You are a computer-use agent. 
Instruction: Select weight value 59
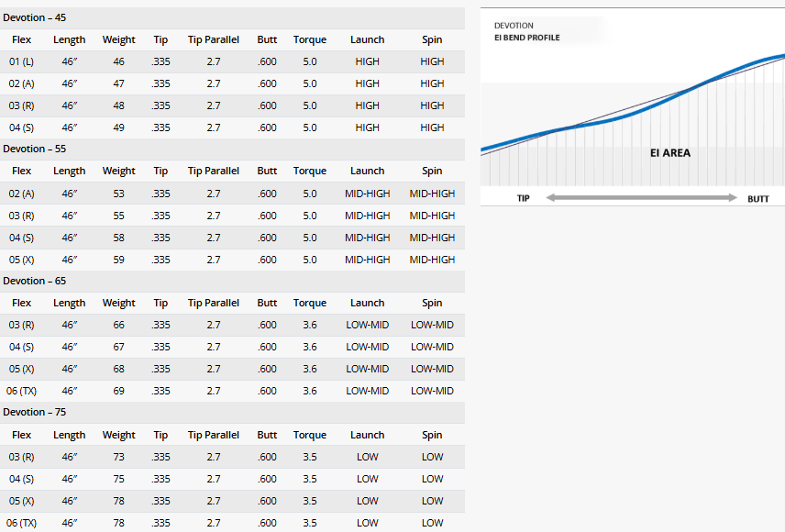[x=118, y=260]
